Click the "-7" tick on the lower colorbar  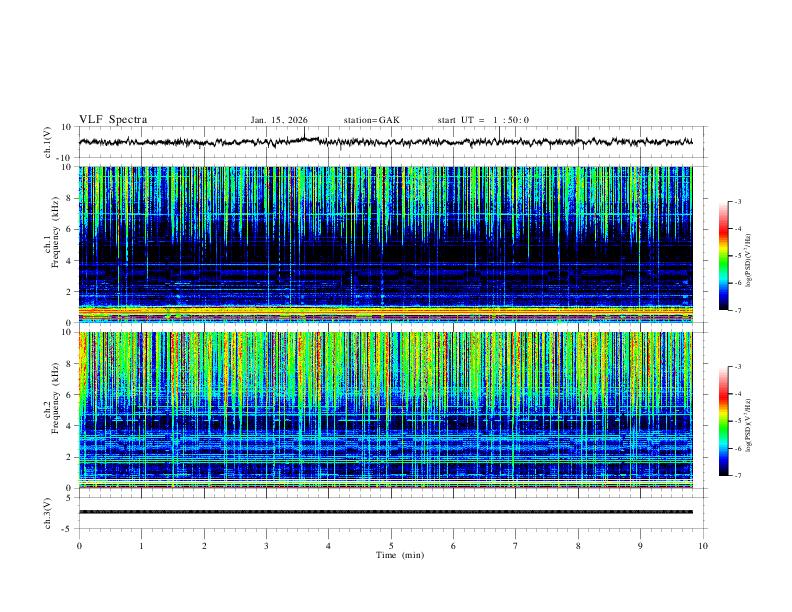coord(737,475)
